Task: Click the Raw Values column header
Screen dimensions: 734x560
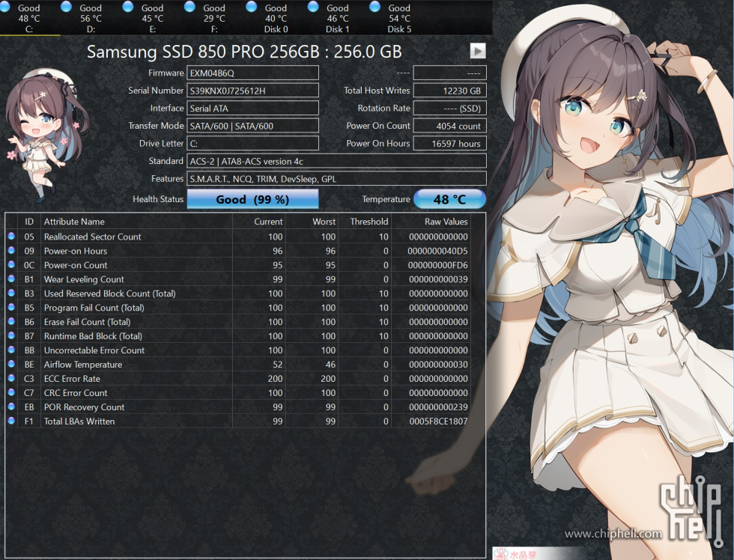Action: point(431,222)
